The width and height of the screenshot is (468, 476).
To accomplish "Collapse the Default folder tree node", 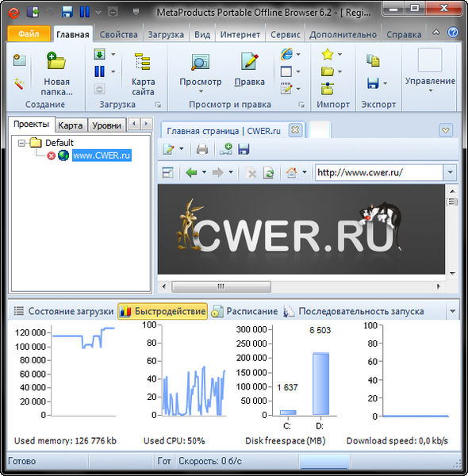I will click(21, 143).
